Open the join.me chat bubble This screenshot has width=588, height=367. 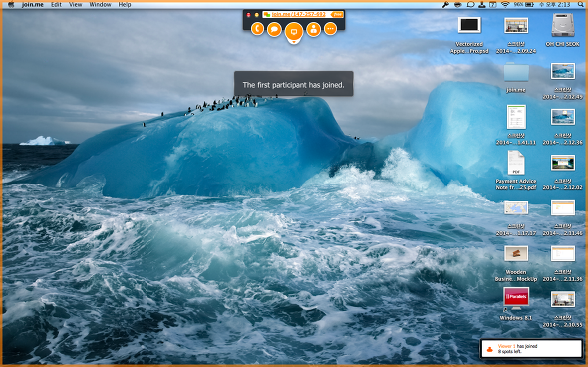[274, 29]
